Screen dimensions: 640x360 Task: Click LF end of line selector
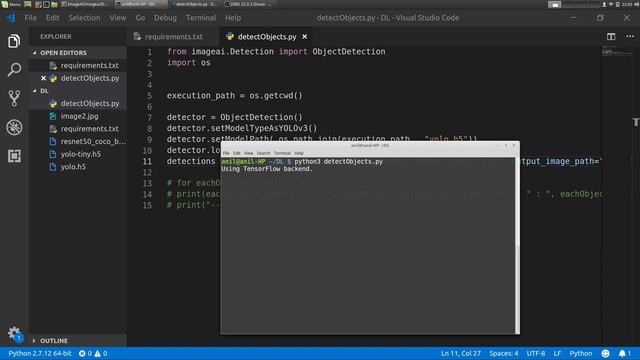click(557, 353)
